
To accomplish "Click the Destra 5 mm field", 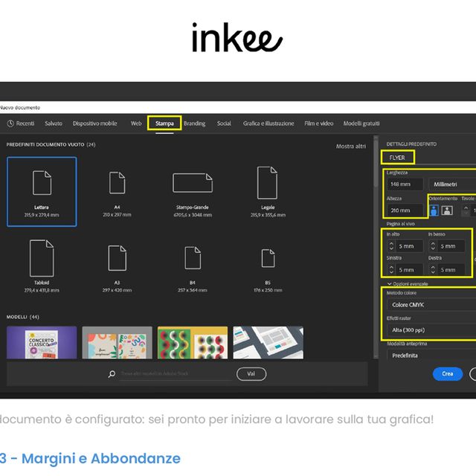I will (x=451, y=269).
